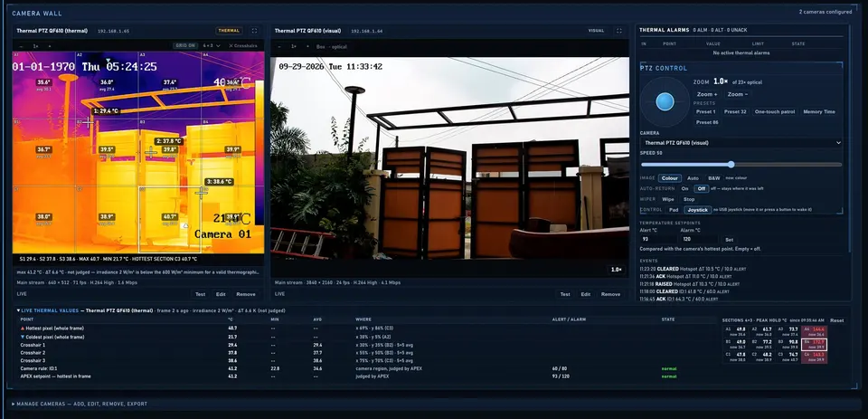This screenshot has width=868, height=419.
Task: Set image mode to Auto
Action: click(693, 178)
